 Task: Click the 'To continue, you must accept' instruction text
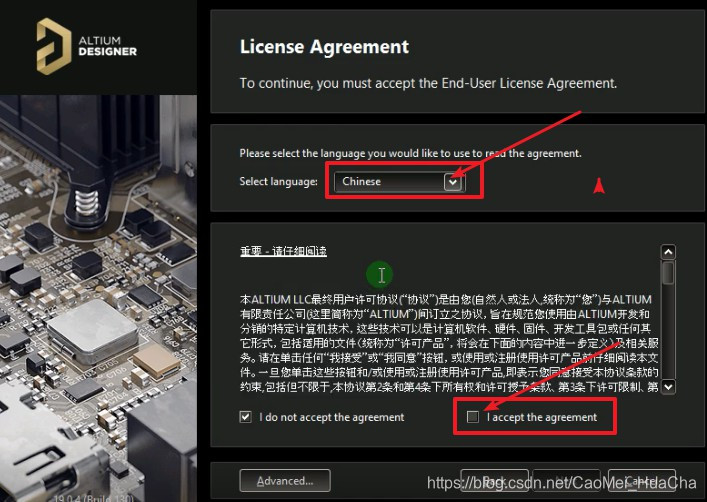tap(428, 83)
